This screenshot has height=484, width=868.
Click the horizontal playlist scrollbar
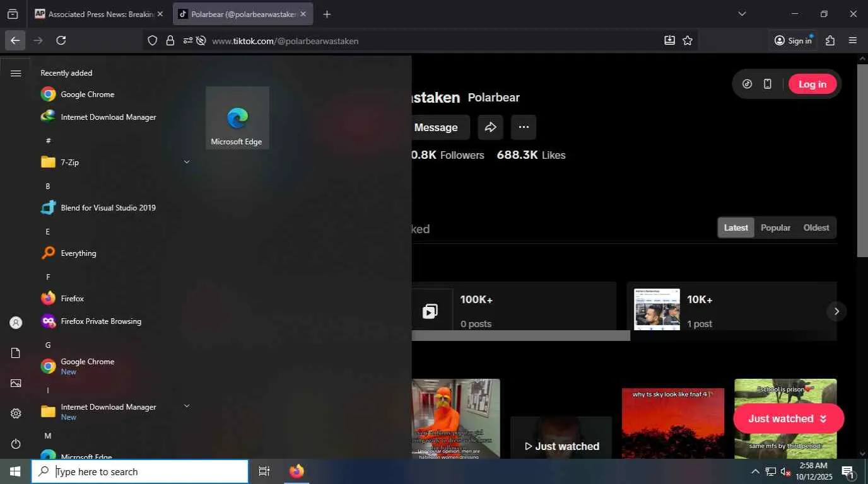[x=521, y=336]
